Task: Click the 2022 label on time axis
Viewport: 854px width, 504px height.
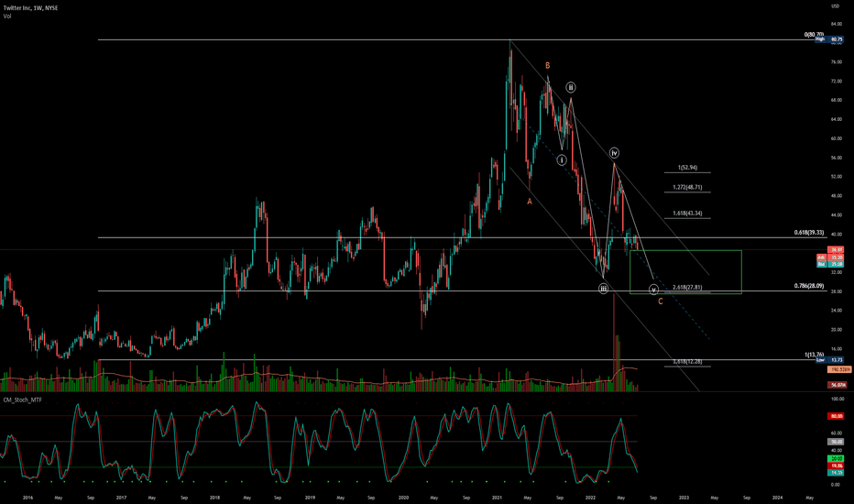Action: [591, 498]
